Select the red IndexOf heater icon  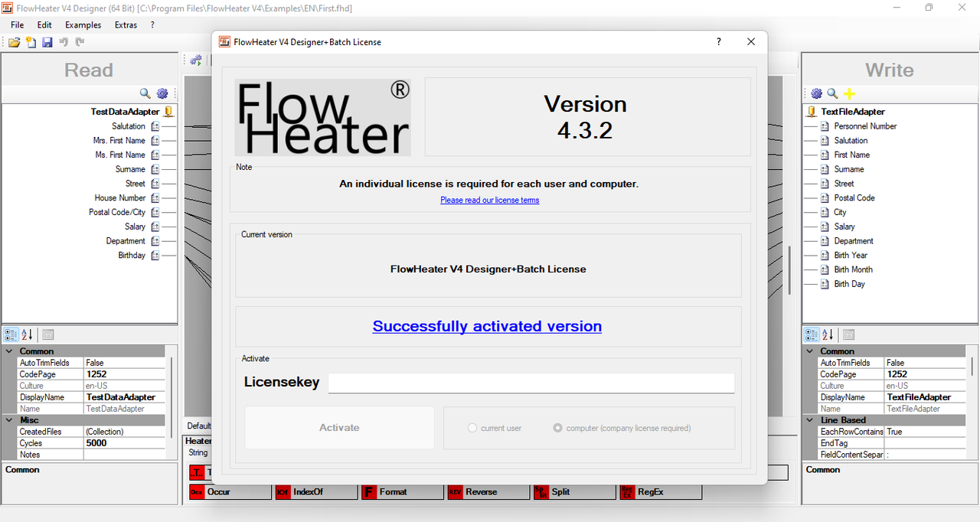pyautogui.click(x=283, y=492)
